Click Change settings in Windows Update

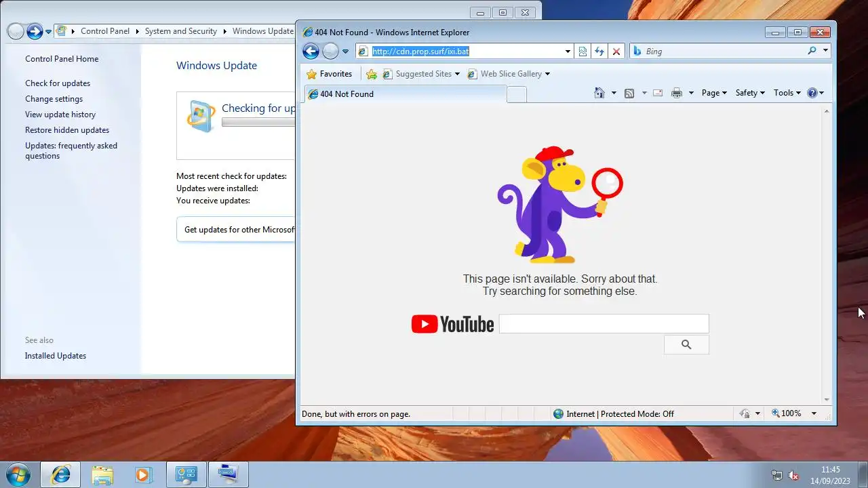tap(54, 99)
